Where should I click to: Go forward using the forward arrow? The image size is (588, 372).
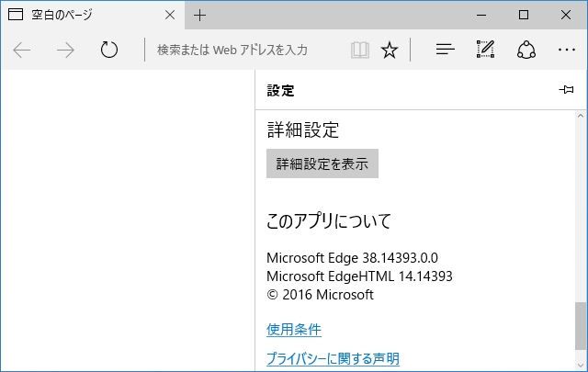[65, 50]
